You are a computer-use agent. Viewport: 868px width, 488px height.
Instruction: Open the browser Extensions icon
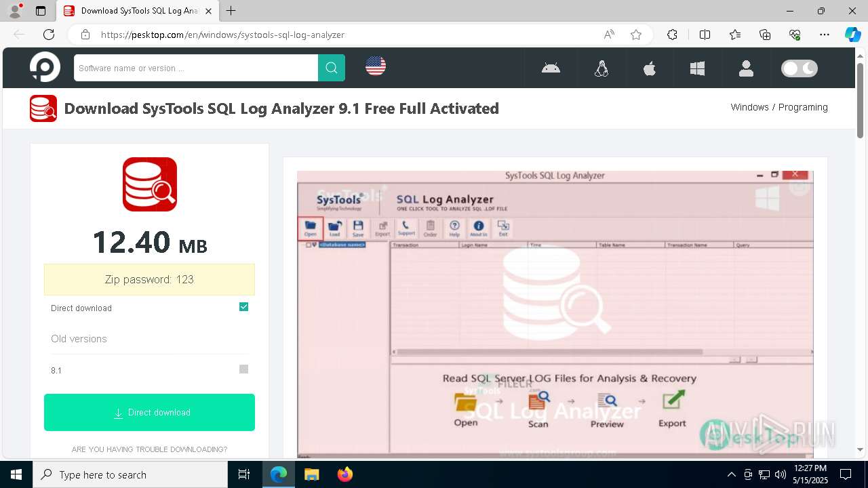pos(672,35)
